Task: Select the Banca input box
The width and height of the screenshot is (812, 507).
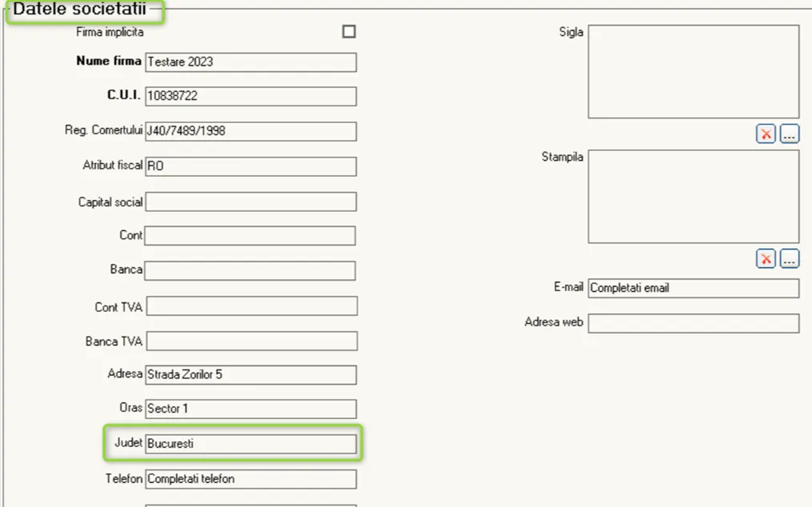Action: click(x=250, y=271)
